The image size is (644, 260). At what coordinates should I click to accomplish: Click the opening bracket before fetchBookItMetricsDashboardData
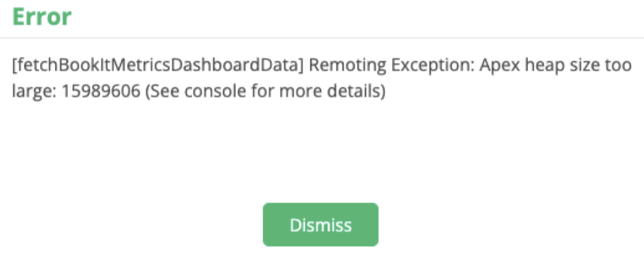coord(15,66)
